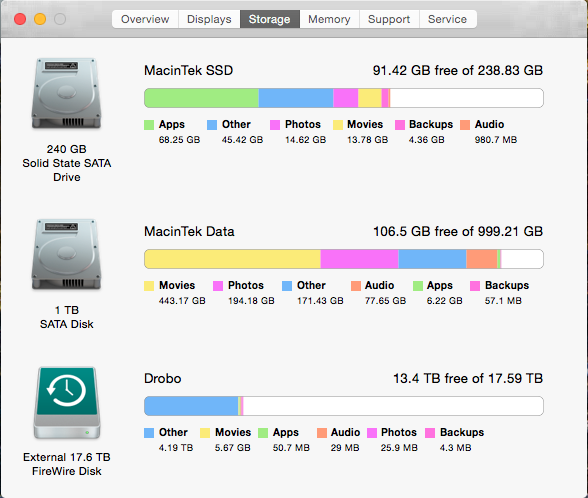Click the 45.42 GB Other value
This screenshot has width=588, height=498.
(242, 140)
